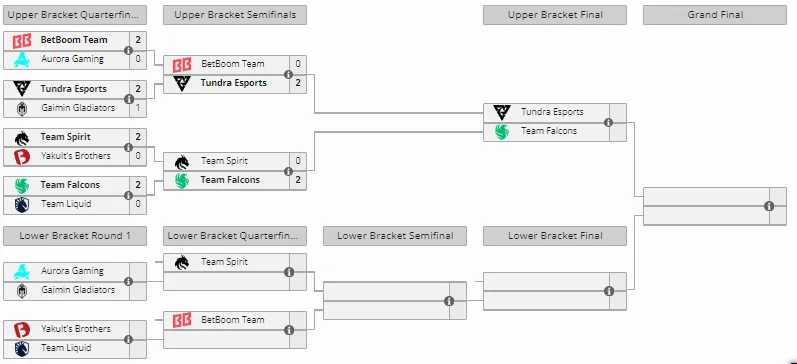
Task: Click info icon for Aurora vs Gaimin Gladiators
Action: [x=129, y=281]
